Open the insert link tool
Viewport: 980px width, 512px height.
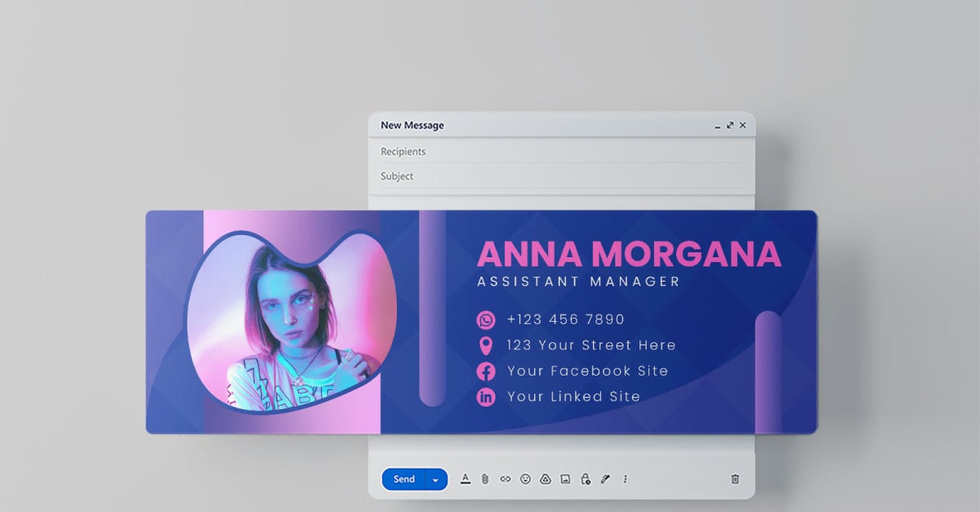point(505,479)
